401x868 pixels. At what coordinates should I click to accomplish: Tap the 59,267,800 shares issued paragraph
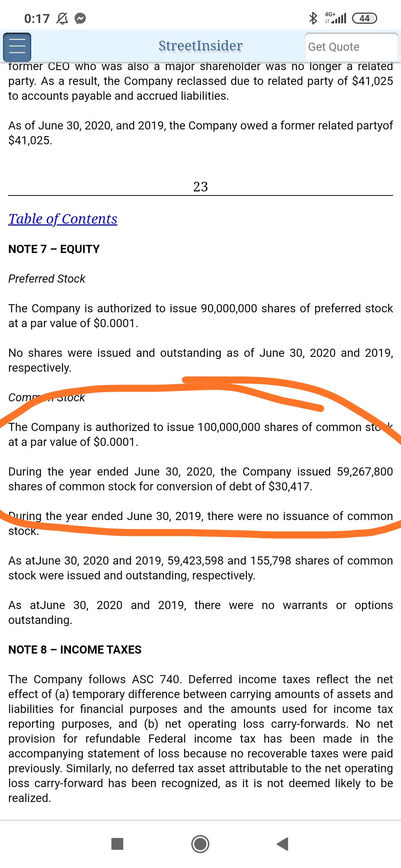coord(200,479)
